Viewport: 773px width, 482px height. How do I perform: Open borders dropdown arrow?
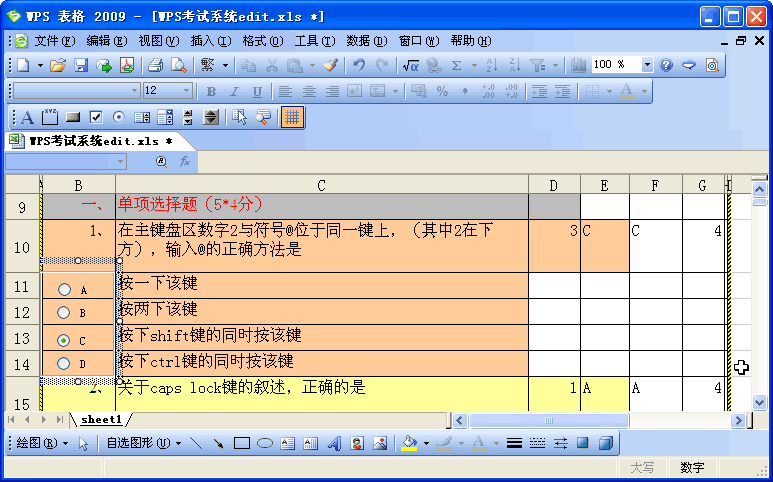coord(609,91)
